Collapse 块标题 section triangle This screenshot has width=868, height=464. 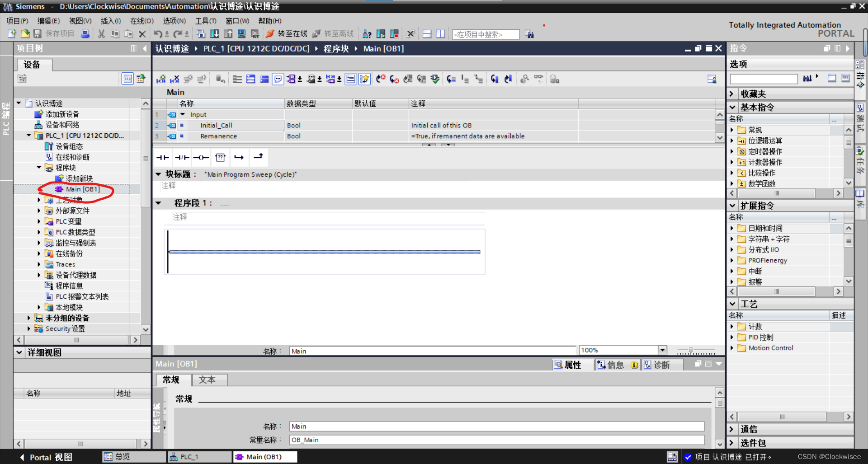tap(159, 174)
